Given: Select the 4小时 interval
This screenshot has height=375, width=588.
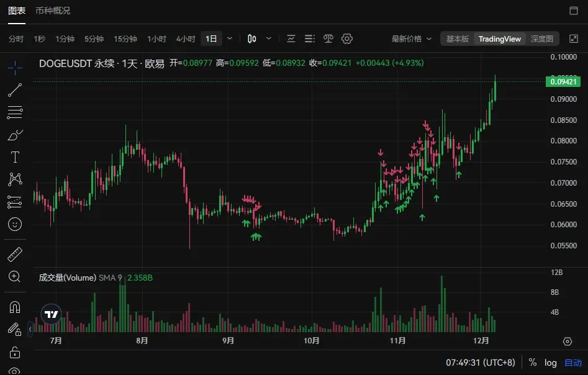Looking at the screenshot, I should click(x=186, y=38).
